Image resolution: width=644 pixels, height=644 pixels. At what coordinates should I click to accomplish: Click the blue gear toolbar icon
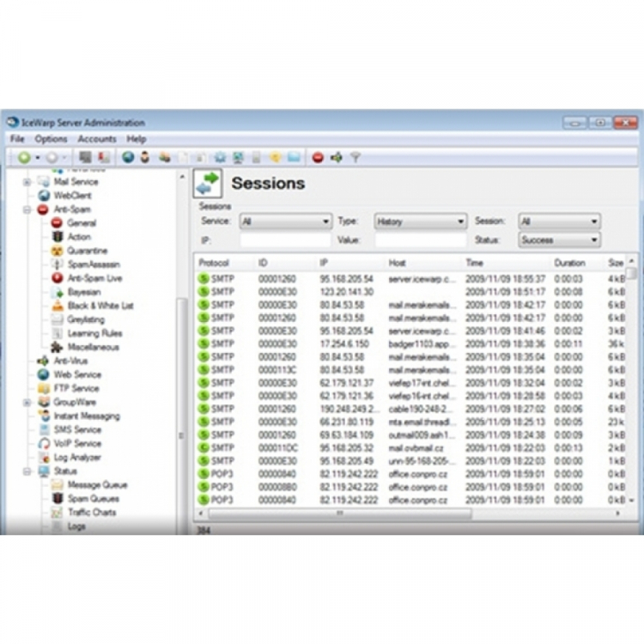tap(220, 157)
